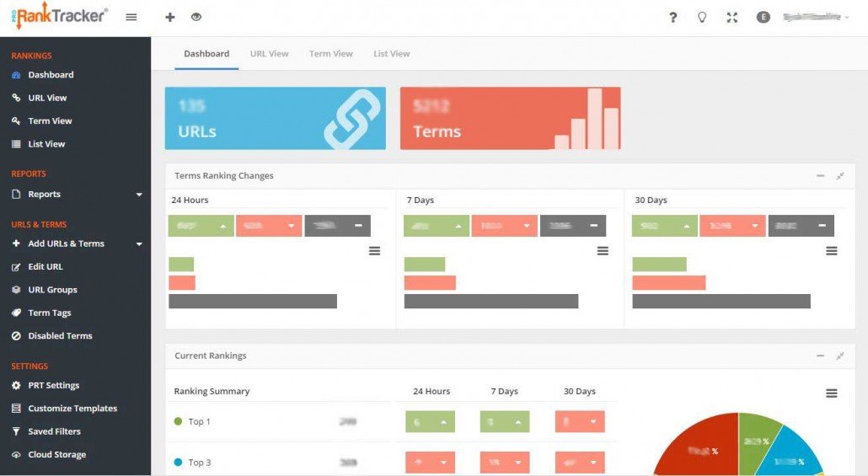Minimize the Terms Ranking Changes panel
868x476 pixels.
point(821,176)
